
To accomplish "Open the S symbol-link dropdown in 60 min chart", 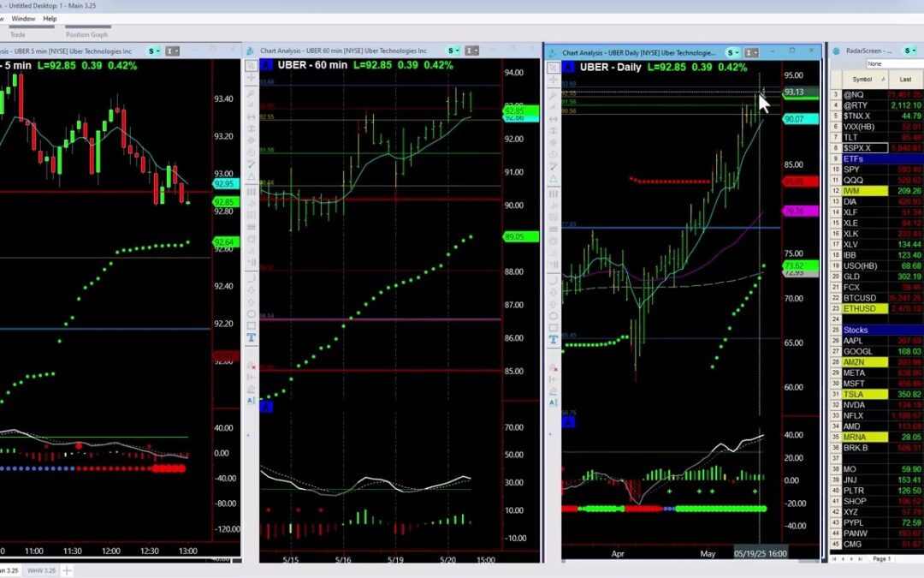I will click(453, 51).
